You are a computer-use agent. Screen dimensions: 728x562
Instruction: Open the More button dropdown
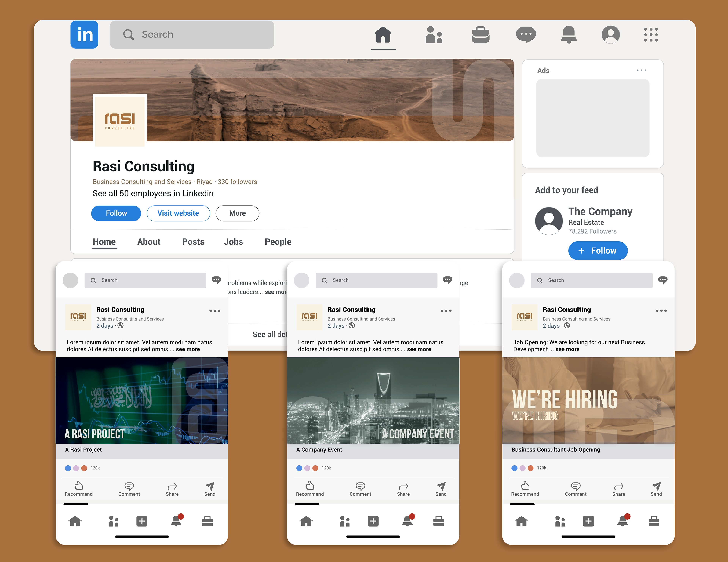[237, 213]
